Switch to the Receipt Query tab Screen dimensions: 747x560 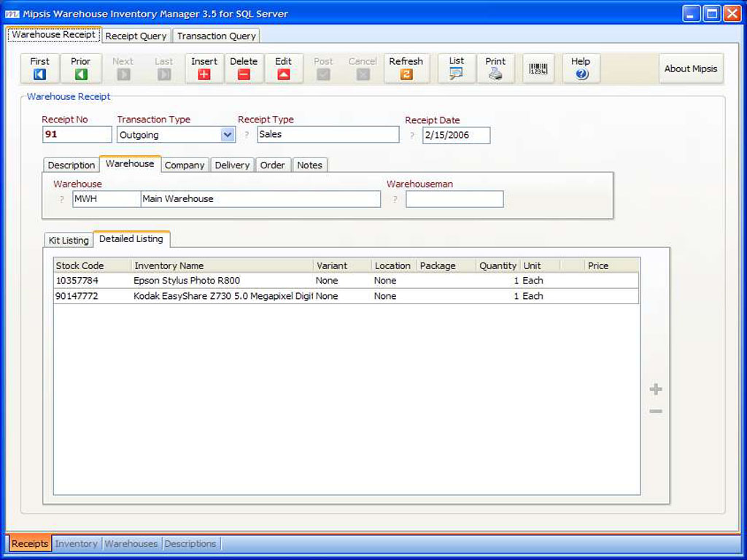136,36
